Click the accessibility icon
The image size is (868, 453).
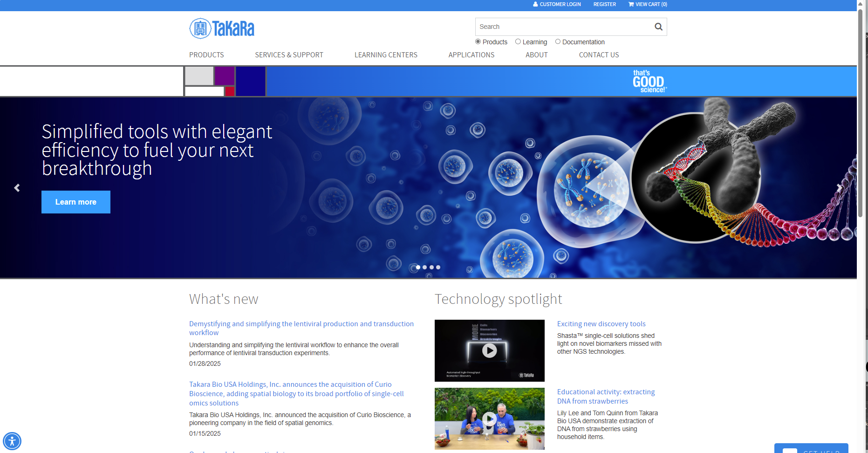pos(12,441)
